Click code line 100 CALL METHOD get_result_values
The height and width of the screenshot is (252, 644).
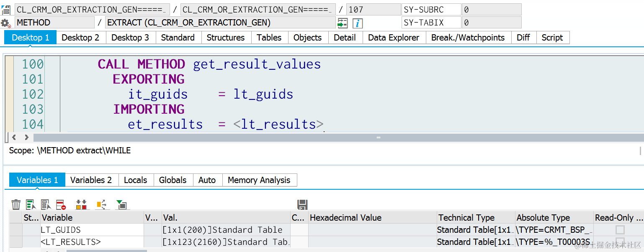pyautogui.click(x=209, y=64)
